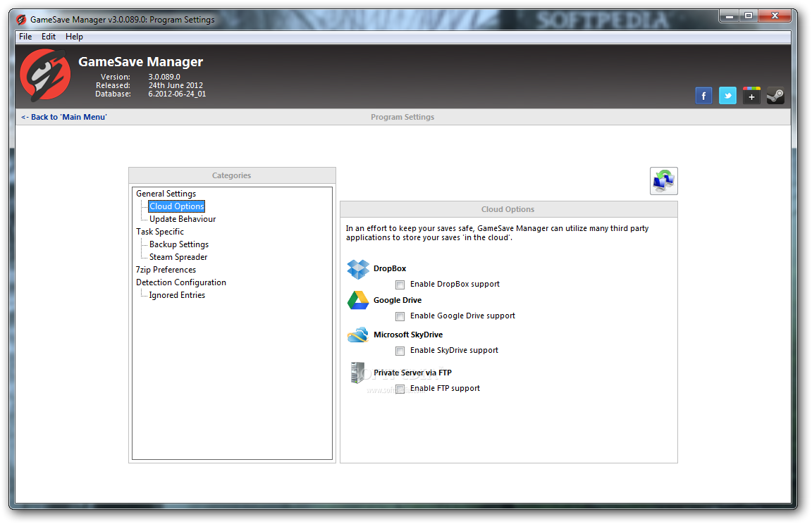Screen dimensions: 812x524
Task: Select General Settings category
Action: (x=166, y=194)
